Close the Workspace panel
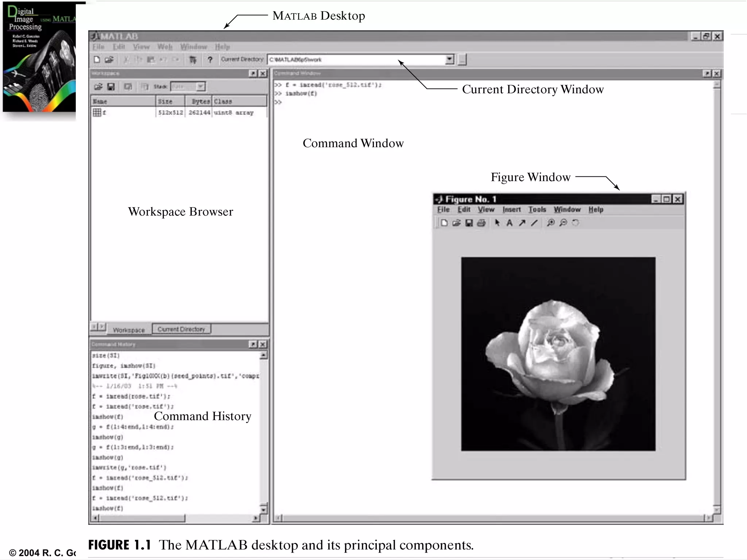Viewport: 747px width, 560px height. coord(263,73)
